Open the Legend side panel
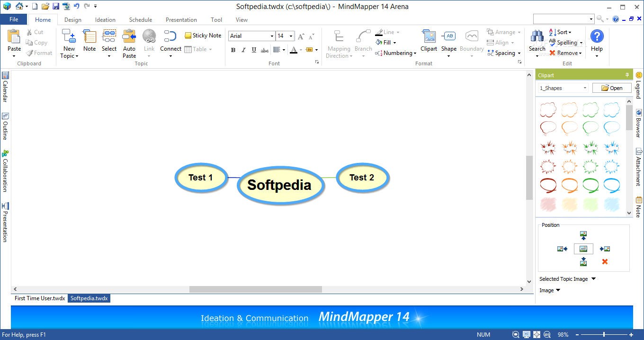The image size is (644, 340). tap(639, 85)
